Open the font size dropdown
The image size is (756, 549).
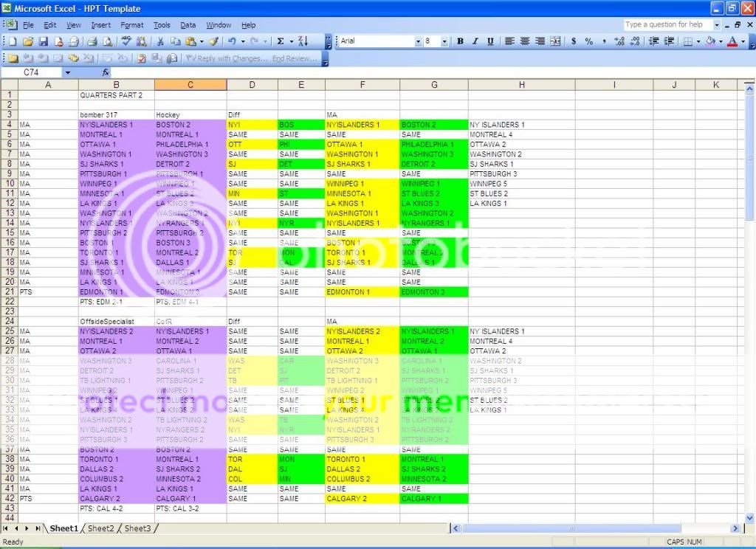pyautogui.click(x=444, y=41)
